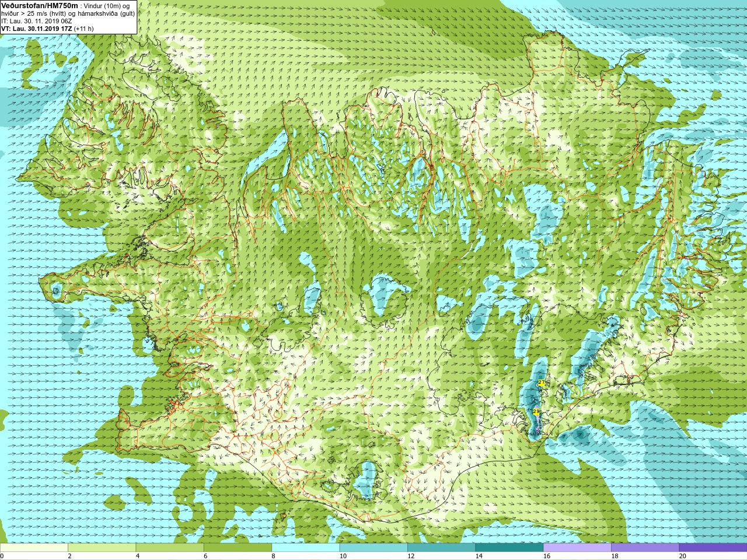Click the '(+11 h)' forecast offset text
The image size is (747, 560).
(83, 29)
